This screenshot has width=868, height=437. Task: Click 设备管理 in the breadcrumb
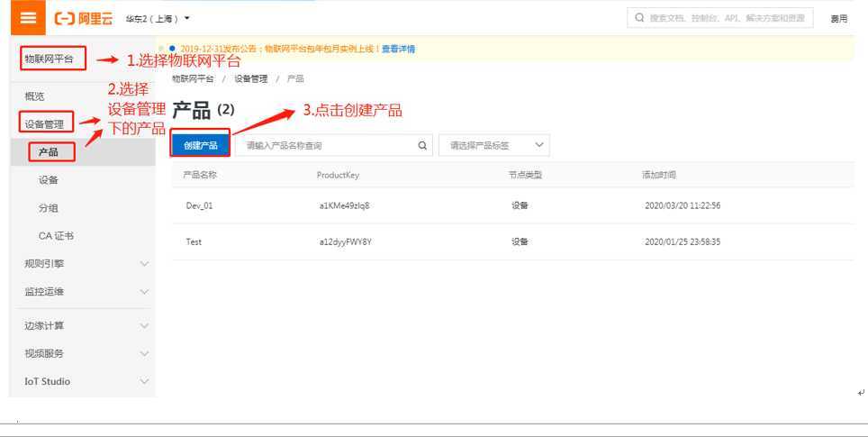[251, 78]
